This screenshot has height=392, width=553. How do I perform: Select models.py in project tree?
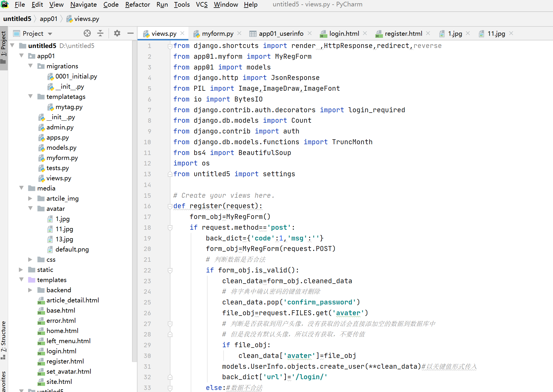[61, 148]
